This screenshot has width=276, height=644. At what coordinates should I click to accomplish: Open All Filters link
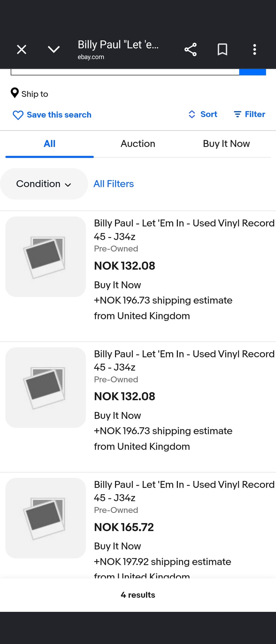(114, 184)
